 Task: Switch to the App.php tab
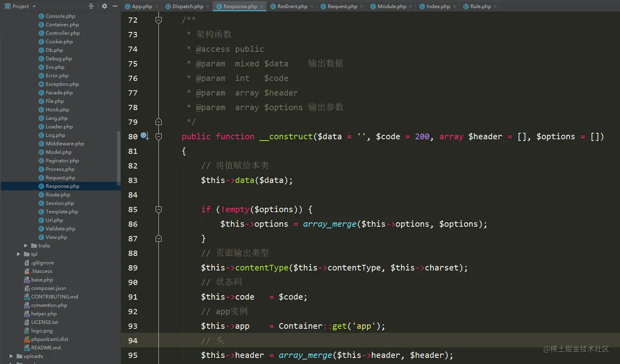(142, 7)
